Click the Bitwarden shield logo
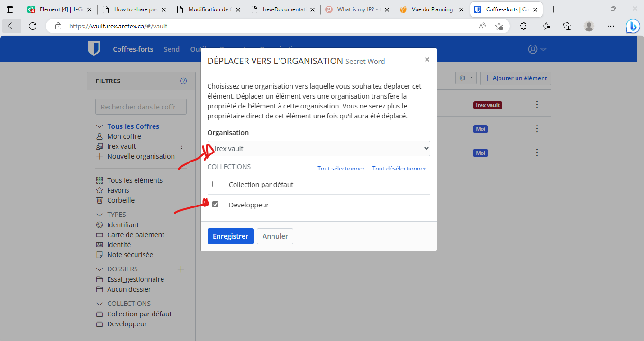Screen dimensions: 644x341 pyautogui.click(x=94, y=48)
